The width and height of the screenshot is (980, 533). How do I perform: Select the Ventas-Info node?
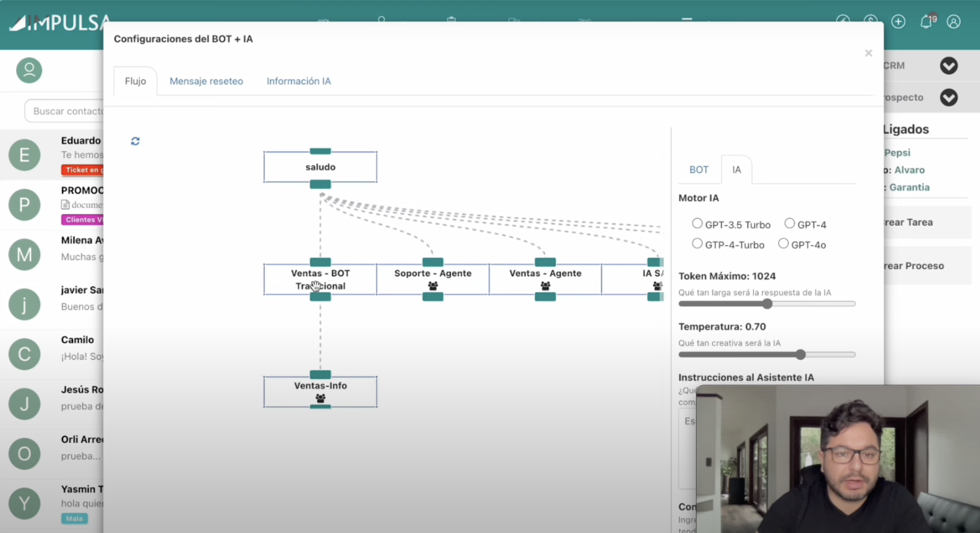pyautogui.click(x=320, y=392)
